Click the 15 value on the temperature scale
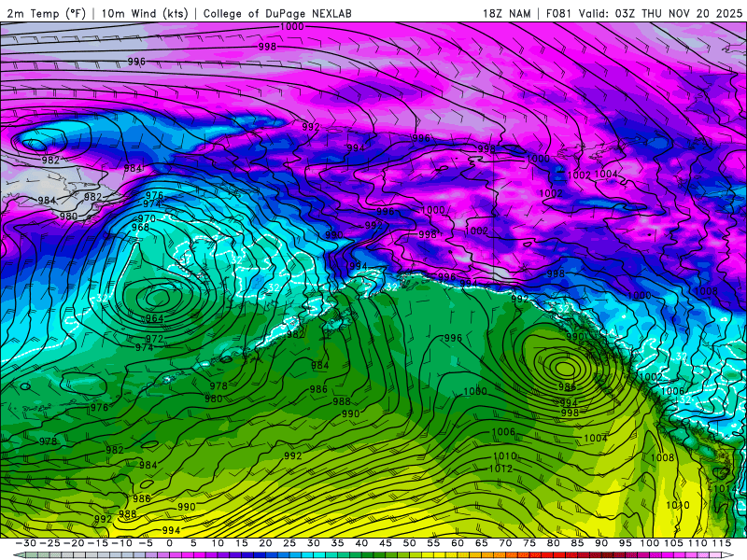747x560 pixels. click(242, 543)
